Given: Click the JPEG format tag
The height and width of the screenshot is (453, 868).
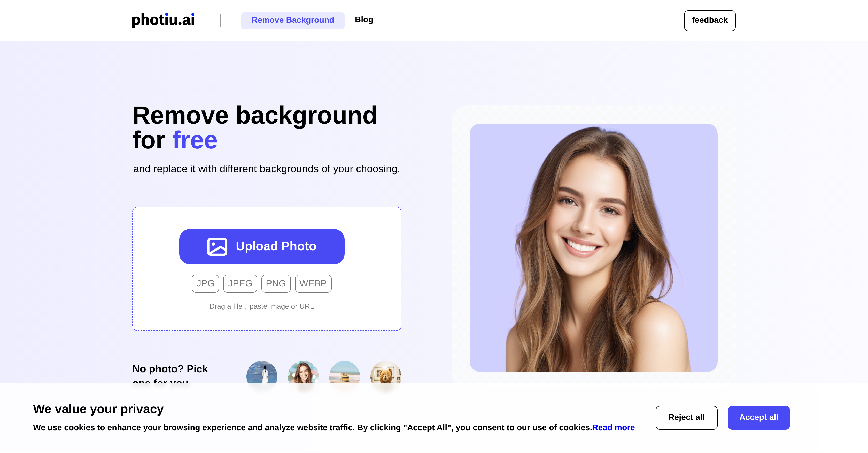Looking at the screenshot, I should (x=240, y=283).
